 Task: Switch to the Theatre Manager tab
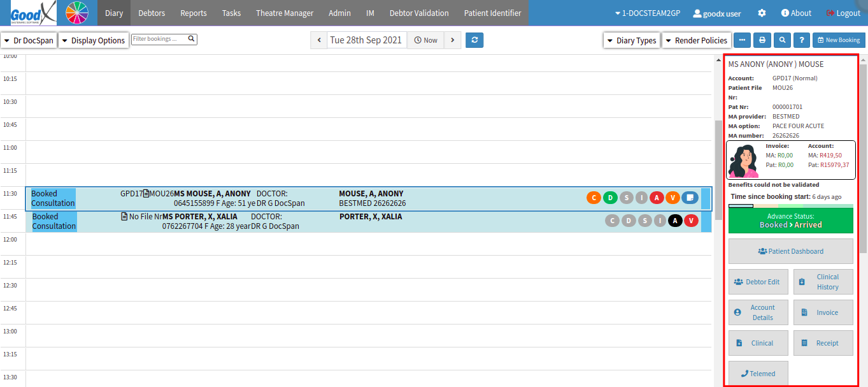tap(284, 13)
